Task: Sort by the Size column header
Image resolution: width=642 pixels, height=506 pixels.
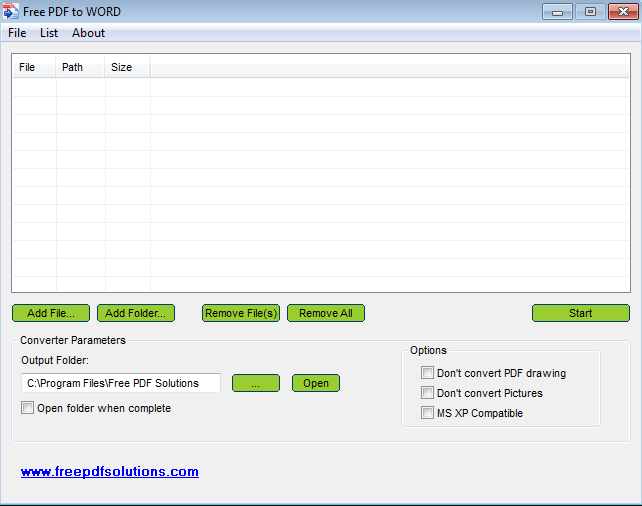Action: click(127, 67)
